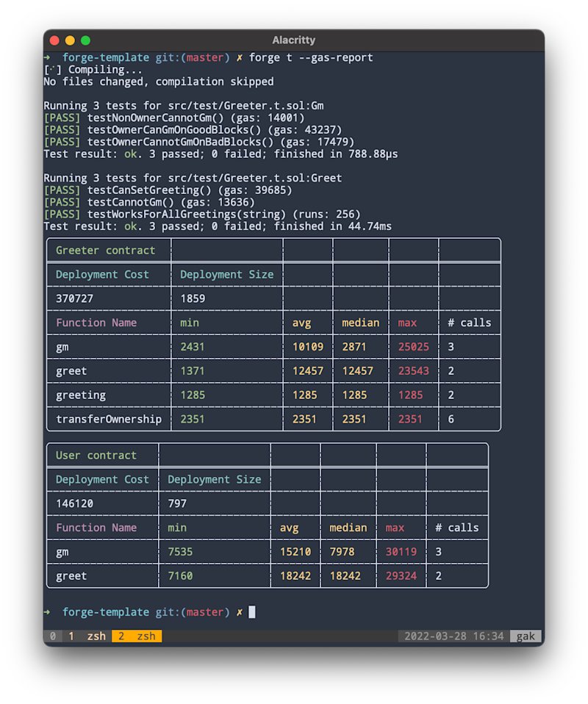Click the 370727 deployment cost value
The image size is (588, 704).
pos(74,298)
